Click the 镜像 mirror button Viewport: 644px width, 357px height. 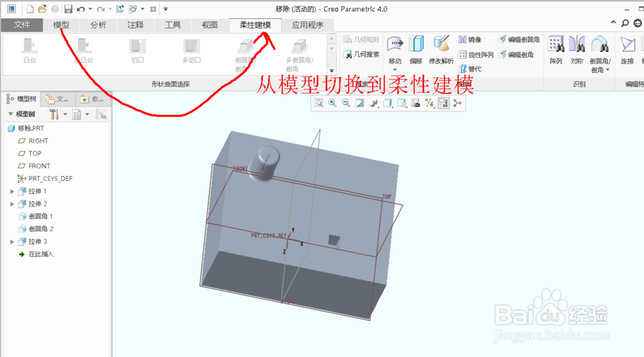coord(470,39)
